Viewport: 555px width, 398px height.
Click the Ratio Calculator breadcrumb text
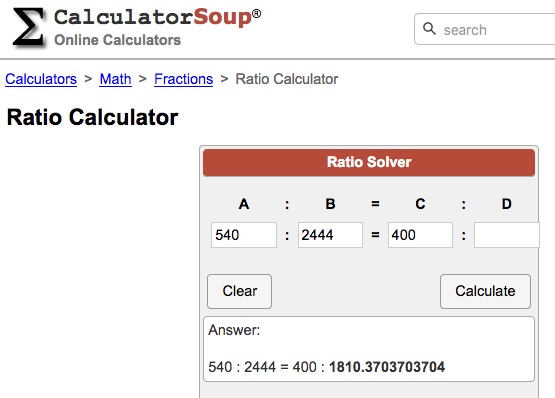(287, 79)
